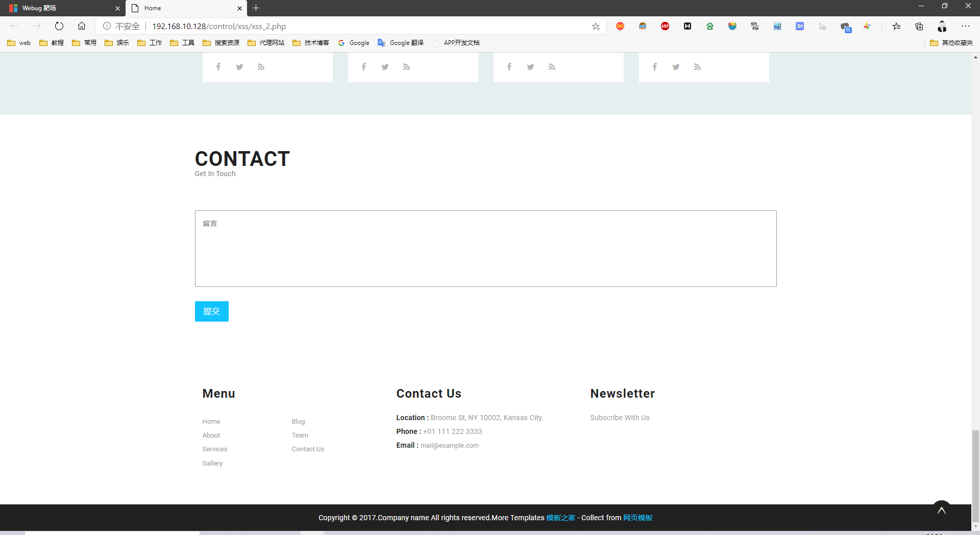Open a new browser tab
Image resolution: width=980 pixels, height=535 pixels.
(256, 8)
